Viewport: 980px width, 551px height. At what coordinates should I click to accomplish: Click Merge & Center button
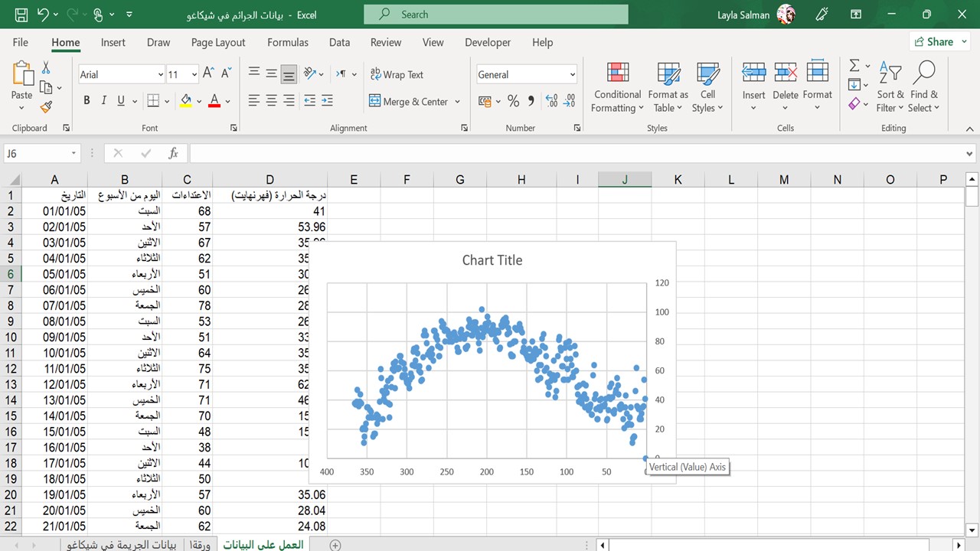pyautogui.click(x=415, y=101)
